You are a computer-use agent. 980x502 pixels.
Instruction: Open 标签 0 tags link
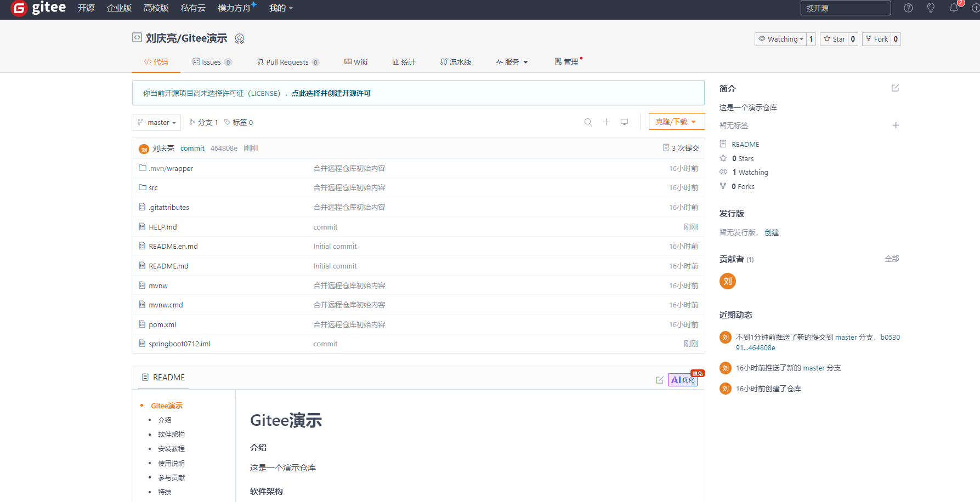point(239,122)
